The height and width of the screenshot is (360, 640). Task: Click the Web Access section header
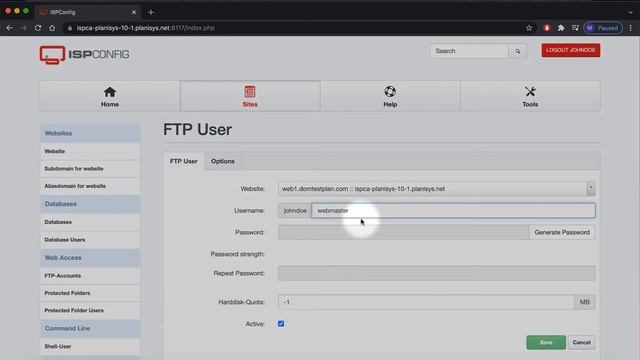click(x=90, y=258)
